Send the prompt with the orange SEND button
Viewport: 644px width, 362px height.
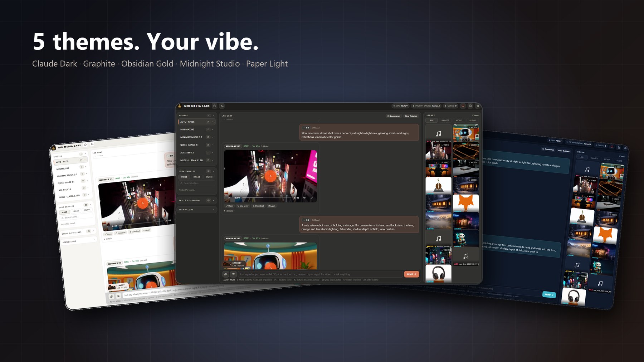[411, 274]
